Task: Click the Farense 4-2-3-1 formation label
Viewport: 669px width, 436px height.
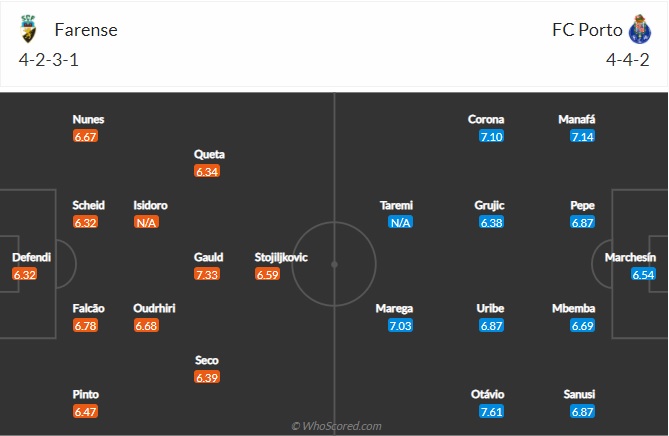Action: [x=49, y=60]
